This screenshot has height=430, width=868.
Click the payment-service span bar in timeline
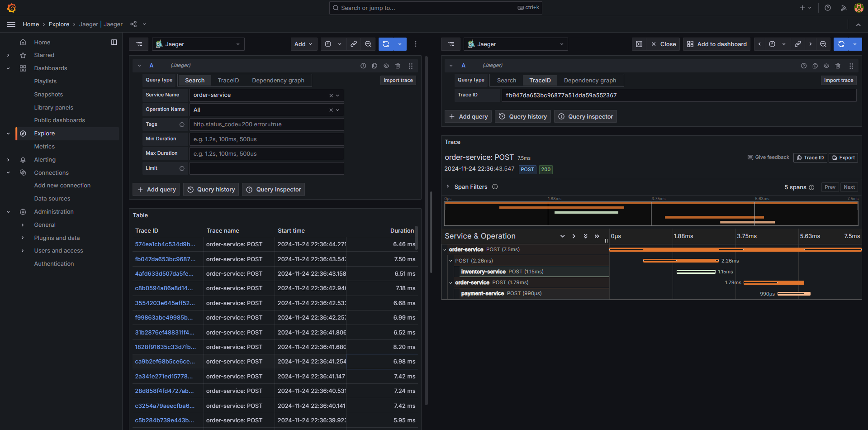click(x=794, y=294)
